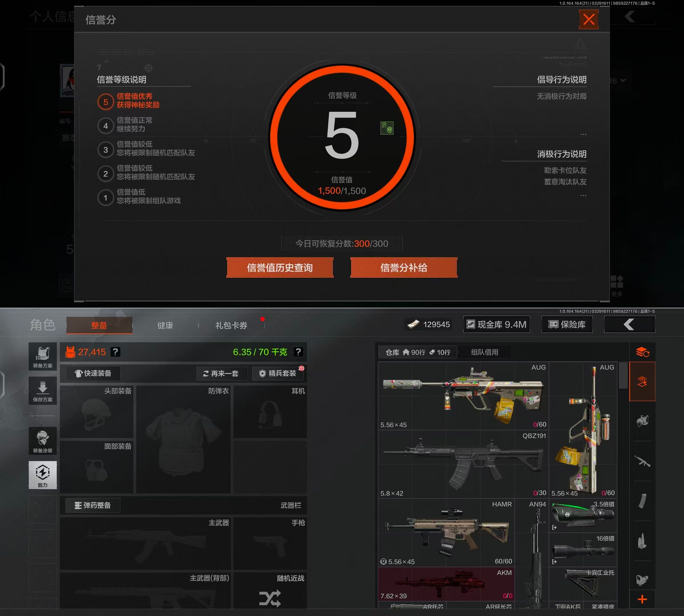Filter stash by ammunition bullets category
Image resolution: width=684 pixels, height=616 pixels.
[x=642, y=541]
